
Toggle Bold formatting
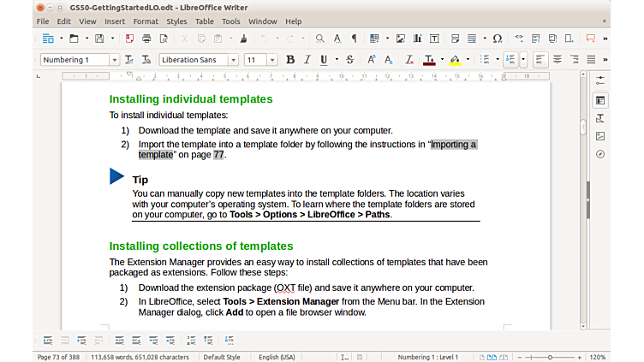coord(290,60)
